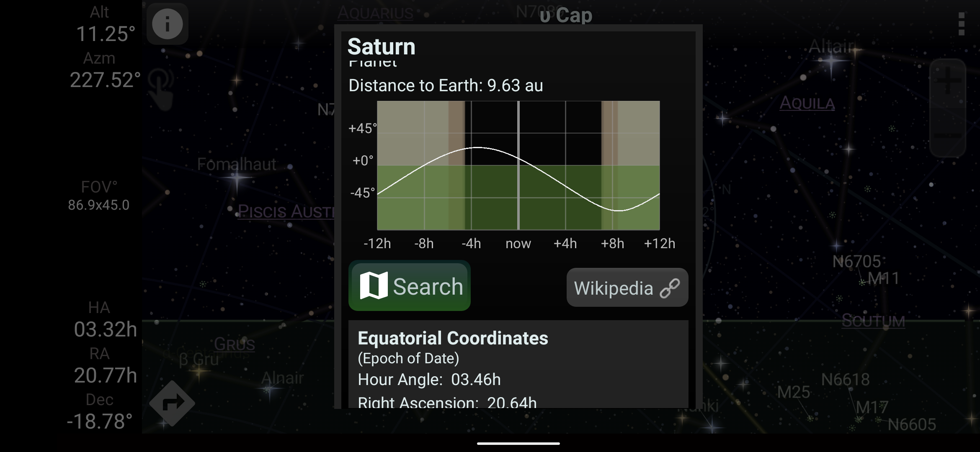
Task: Tap the Grus constellation label
Action: click(234, 344)
